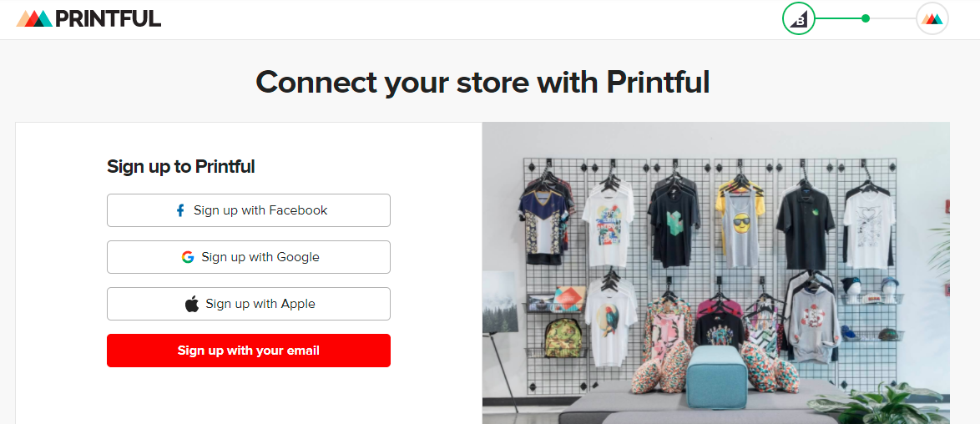Click the Facebook f icon
Image resolution: width=980 pixels, height=424 pixels.
(x=180, y=210)
